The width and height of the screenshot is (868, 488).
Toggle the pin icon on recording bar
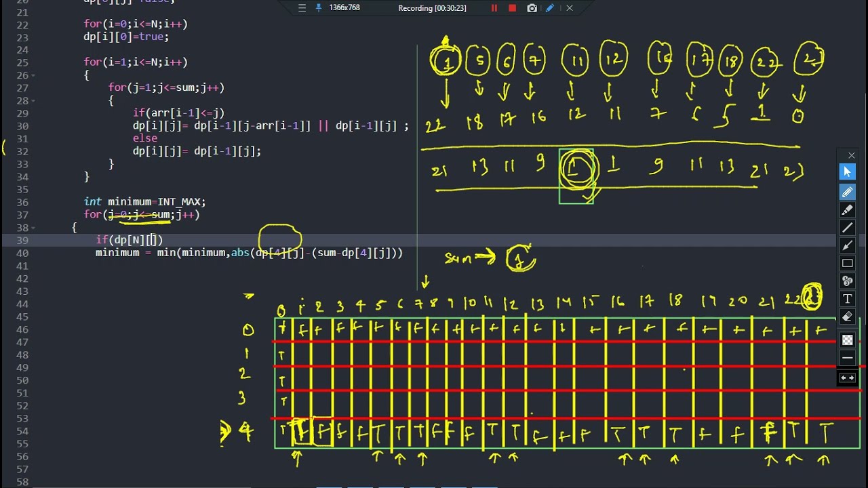pos(319,8)
